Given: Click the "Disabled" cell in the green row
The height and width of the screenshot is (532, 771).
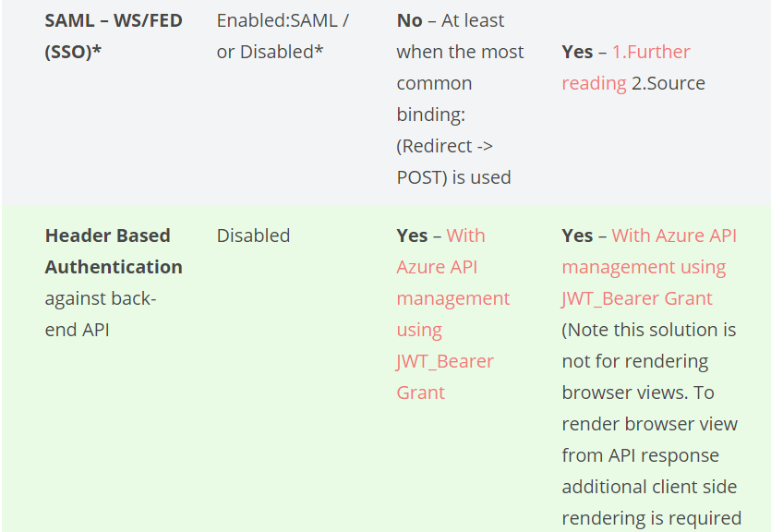Looking at the screenshot, I should coord(253,236).
